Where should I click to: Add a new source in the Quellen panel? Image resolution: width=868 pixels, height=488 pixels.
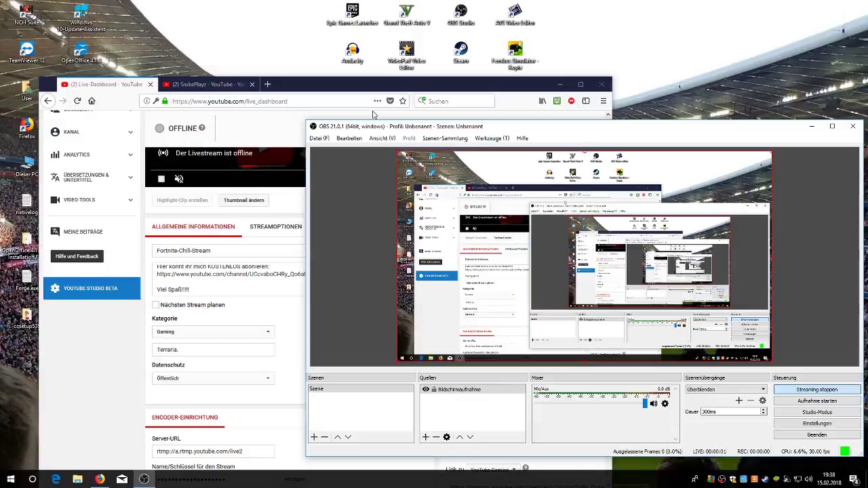(x=425, y=437)
